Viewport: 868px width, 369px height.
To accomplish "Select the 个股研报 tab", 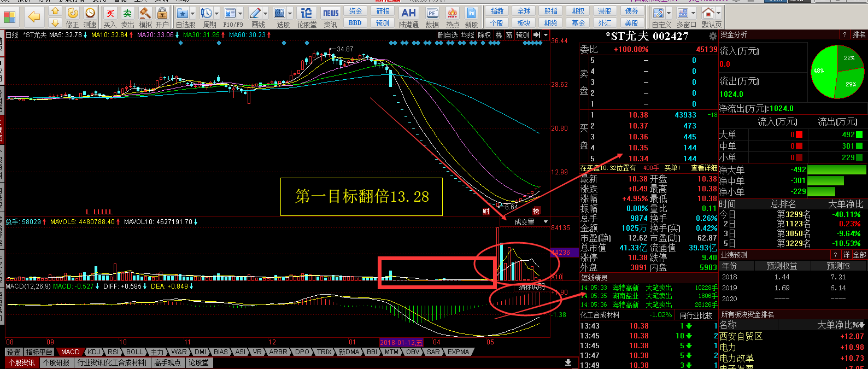I will click(56, 362).
